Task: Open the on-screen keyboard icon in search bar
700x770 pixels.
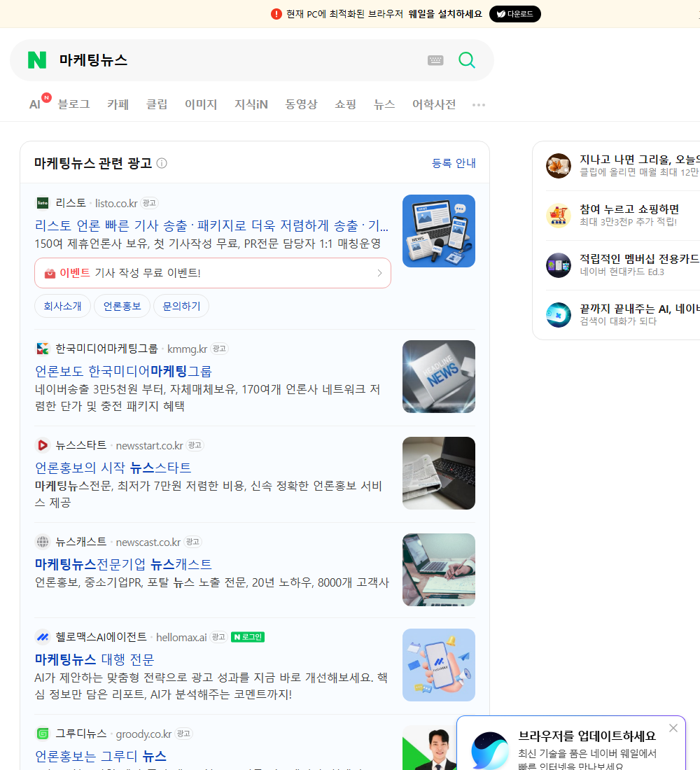Action: coord(435,60)
